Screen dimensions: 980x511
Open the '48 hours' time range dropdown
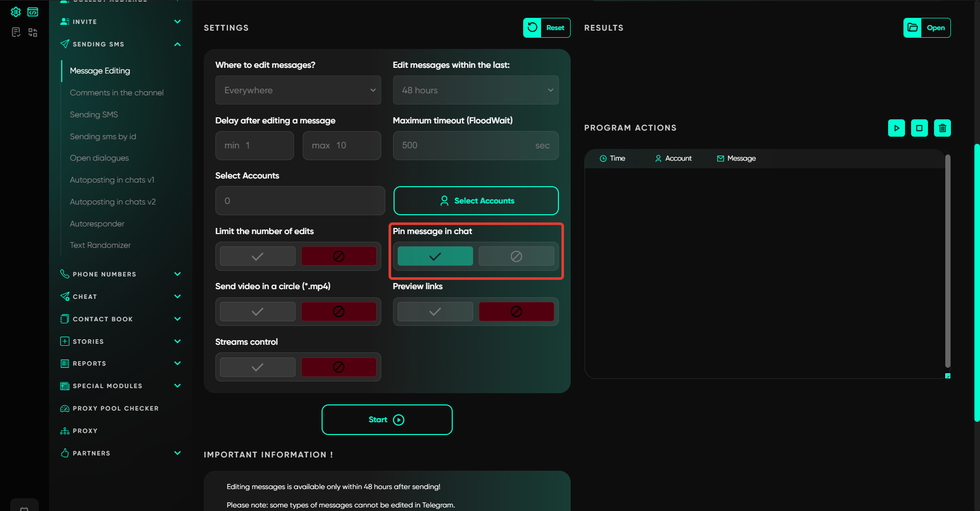(x=475, y=90)
